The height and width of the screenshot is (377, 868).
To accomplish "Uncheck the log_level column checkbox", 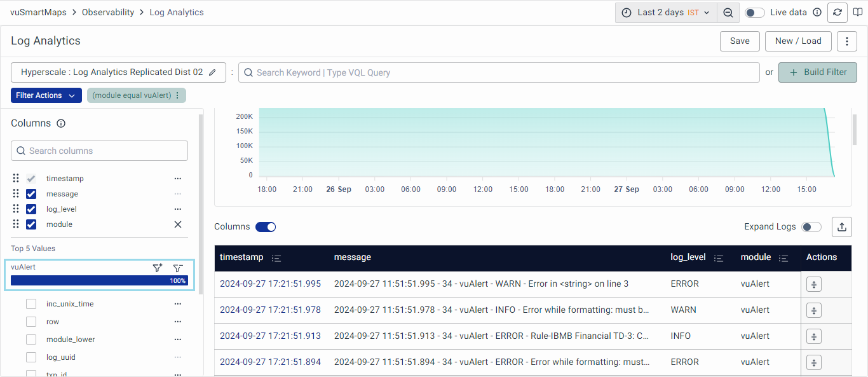I will click(31, 209).
